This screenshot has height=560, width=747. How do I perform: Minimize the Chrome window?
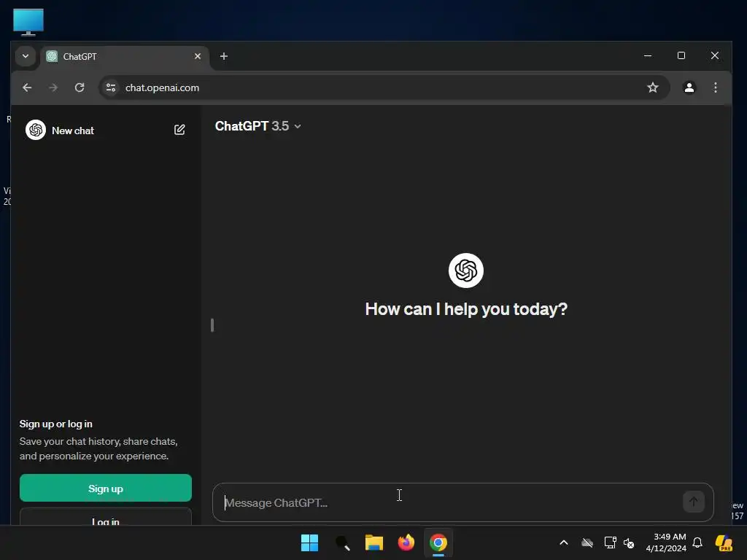coord(648,55)
